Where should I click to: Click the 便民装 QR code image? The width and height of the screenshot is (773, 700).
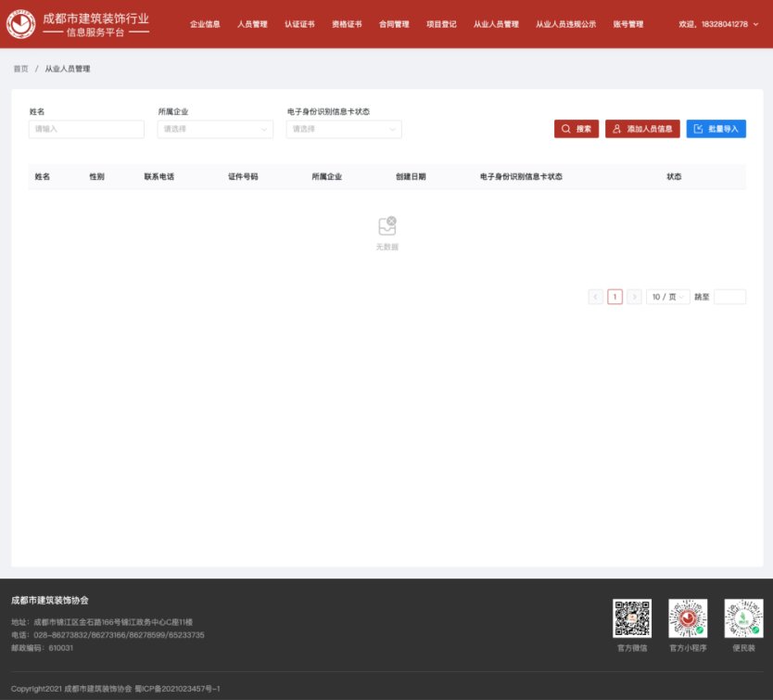(x=743, y=618)
